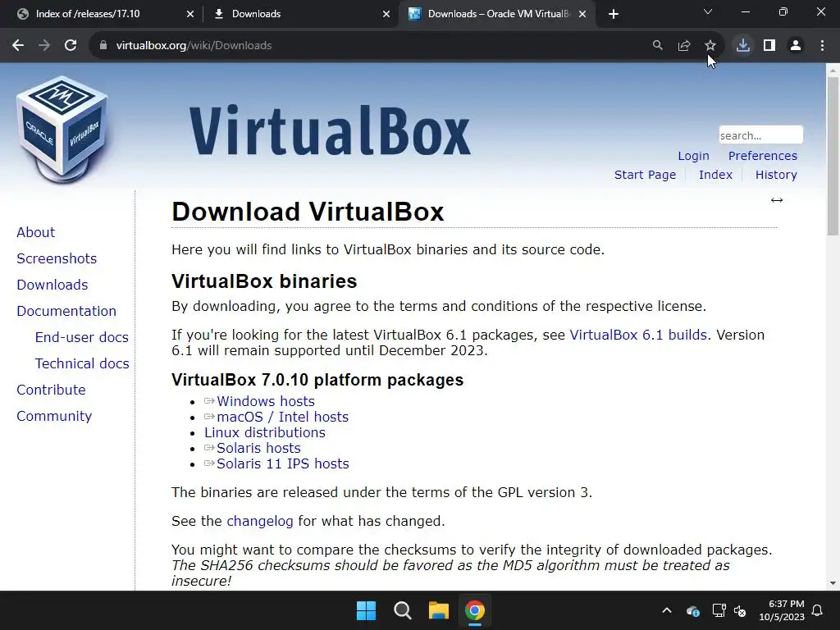Click the VirtualBox cube logo
Viewport: 840px width, 630px height.
(x=62, y=130)
